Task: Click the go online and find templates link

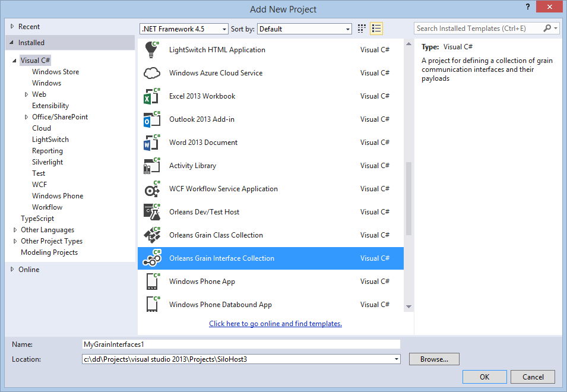Action: click(275, 324)
